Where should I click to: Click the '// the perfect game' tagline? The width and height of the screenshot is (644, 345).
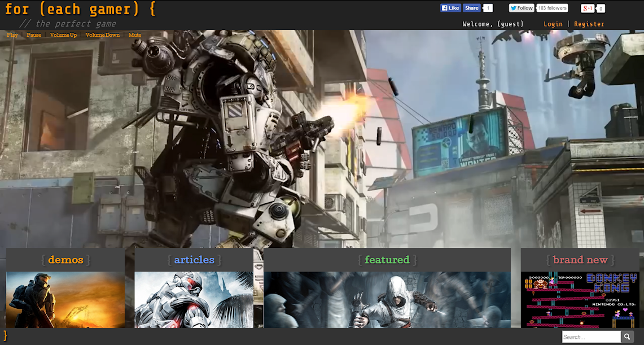pos(68,24)
